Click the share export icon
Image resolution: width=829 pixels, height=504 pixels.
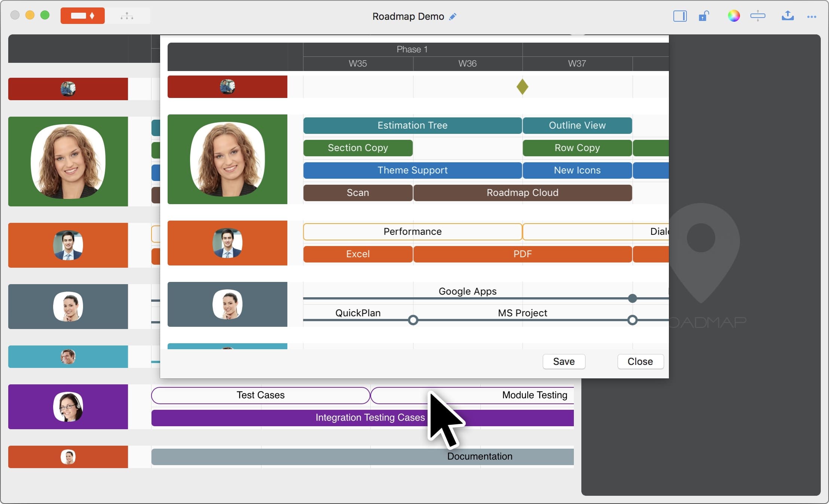coord(787,16)
